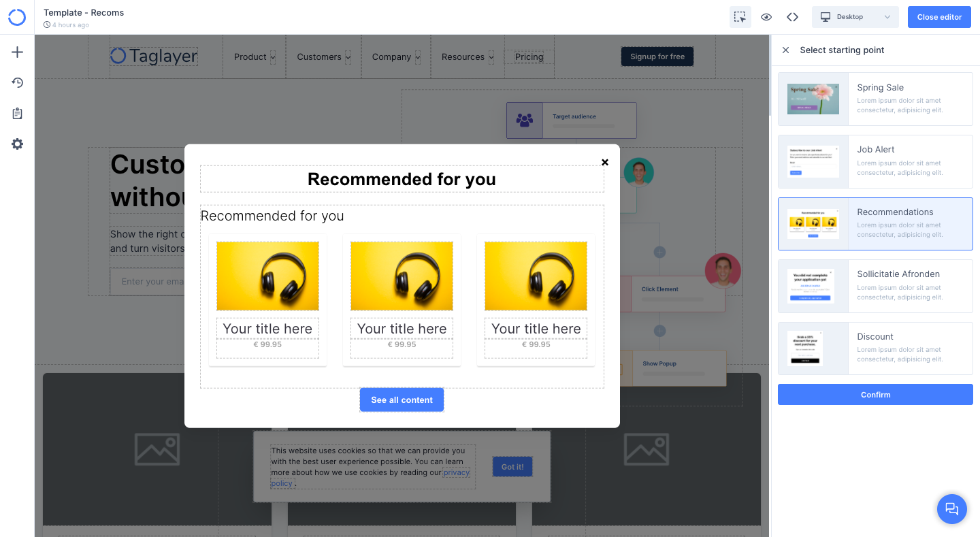Image resolution: width=980 pixels, height=537 pixels.
Task: Click the See all content button
Action: point(402,400)
